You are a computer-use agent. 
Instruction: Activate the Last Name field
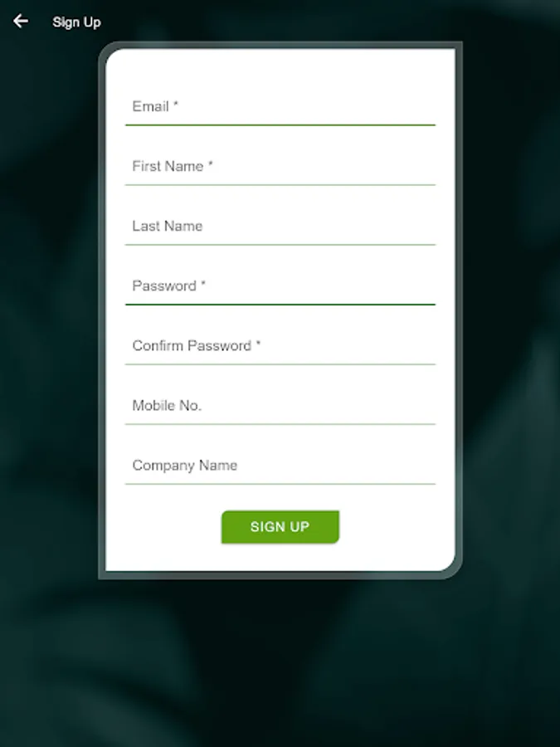pyautogui.click(x=280, y=227)
